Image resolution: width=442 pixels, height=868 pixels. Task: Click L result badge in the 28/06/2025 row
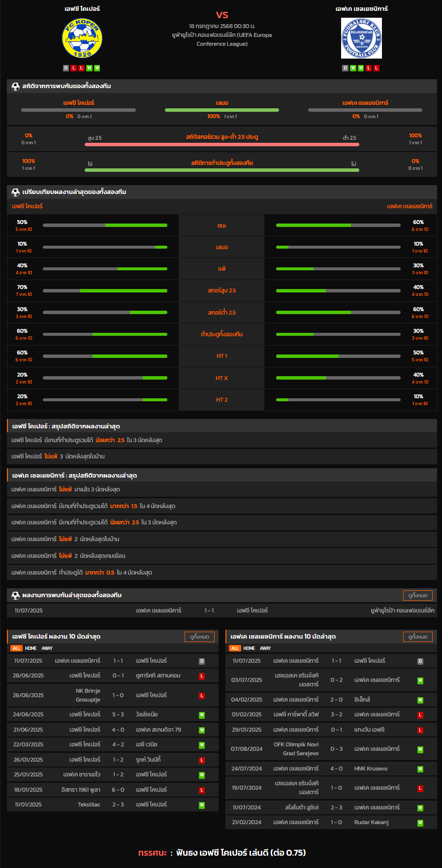pyautogui.click(x=202, y=676)
